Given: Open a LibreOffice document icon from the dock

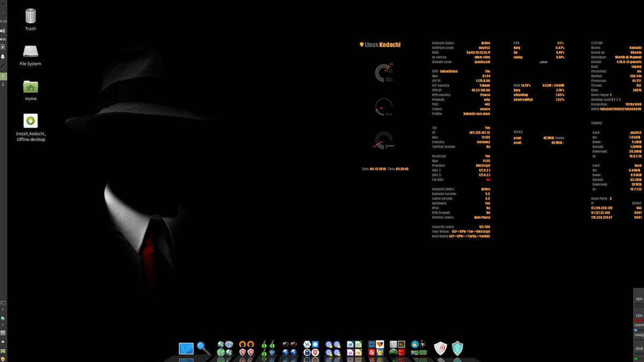Looking at the screenshot, I should (x=351, y=343).
